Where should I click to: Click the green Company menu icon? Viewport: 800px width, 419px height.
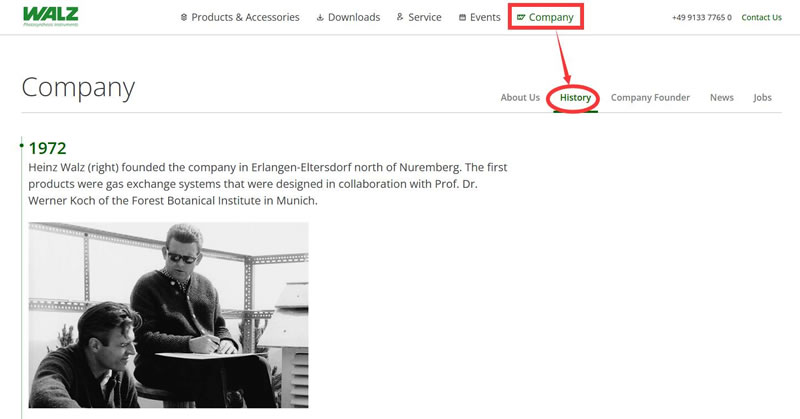521,18
